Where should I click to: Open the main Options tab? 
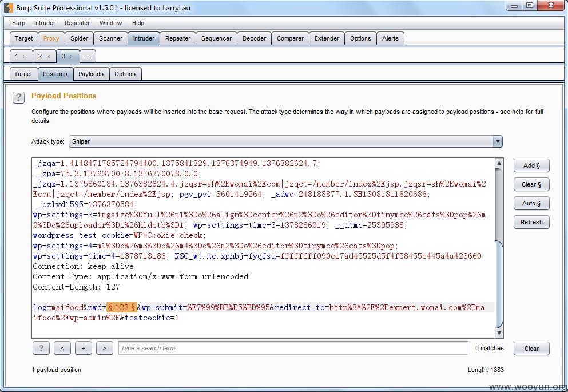pos(360,38)
